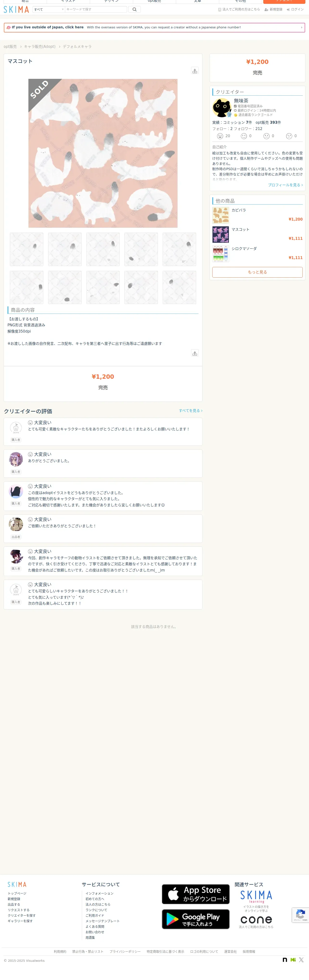Click 法人でご利用の方はこちら in header
Viewport: 309px width, 980px height.
(239, 10)
